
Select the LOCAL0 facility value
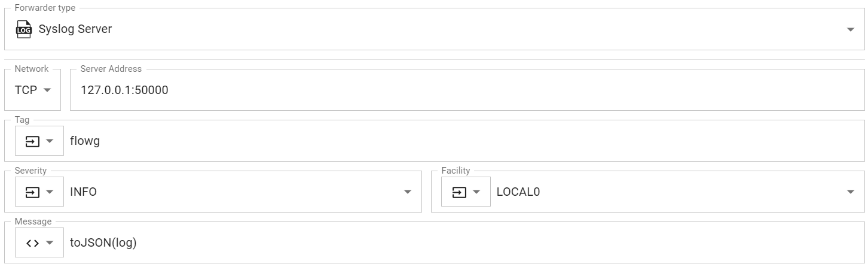518,192
